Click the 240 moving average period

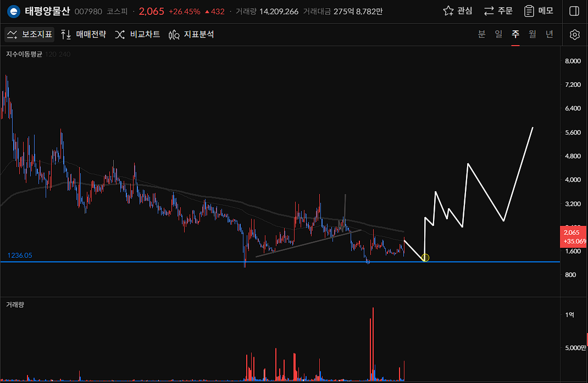64,54
